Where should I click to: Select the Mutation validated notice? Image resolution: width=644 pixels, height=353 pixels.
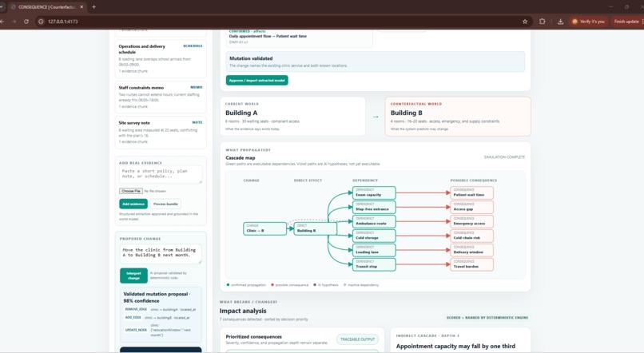376,61
